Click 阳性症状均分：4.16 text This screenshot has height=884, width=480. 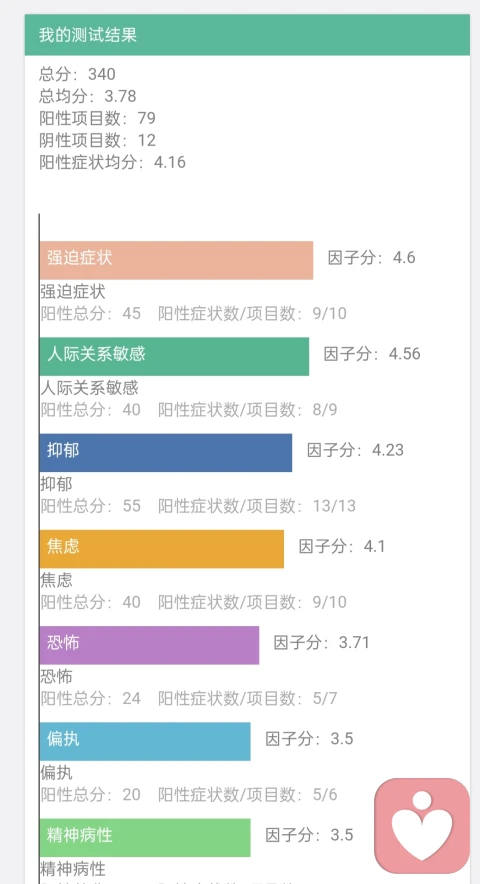112,162
